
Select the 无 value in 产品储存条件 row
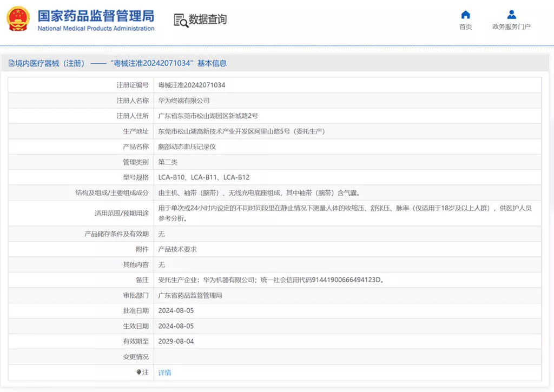[161, 234]
